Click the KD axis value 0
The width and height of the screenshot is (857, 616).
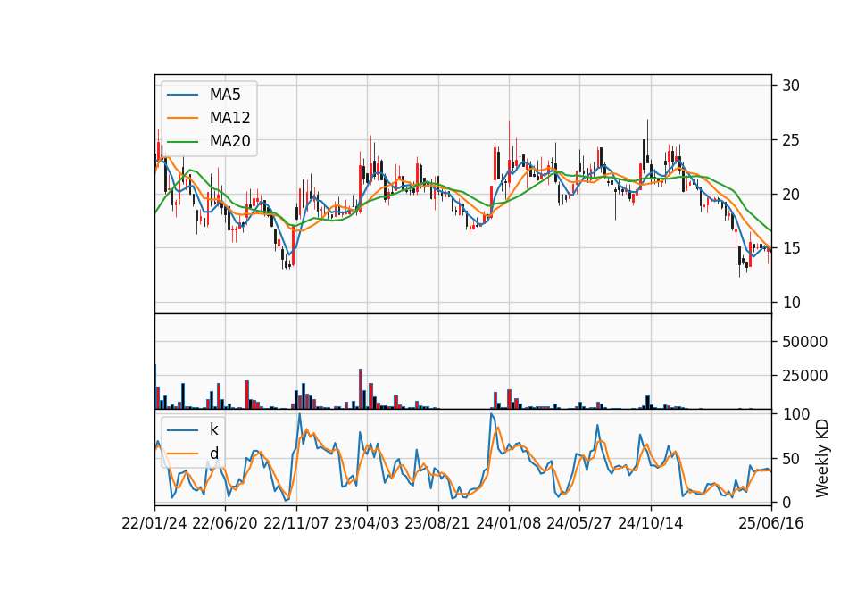pyautogui.click(x=786, y=502)
